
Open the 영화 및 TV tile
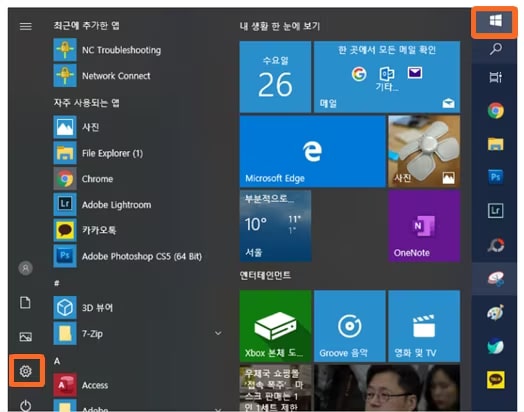click(x=424, y=326)
